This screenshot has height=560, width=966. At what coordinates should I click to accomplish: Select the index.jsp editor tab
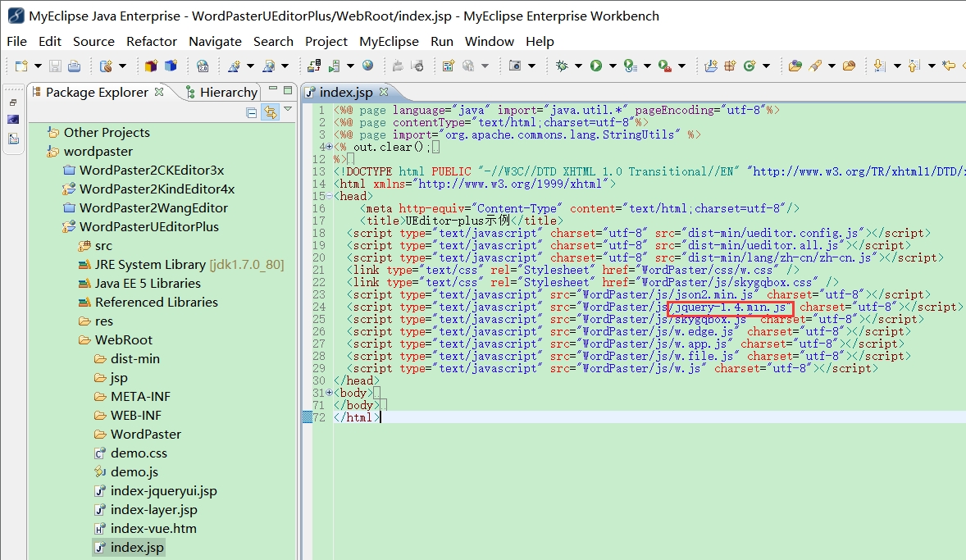tap(345, 93)
